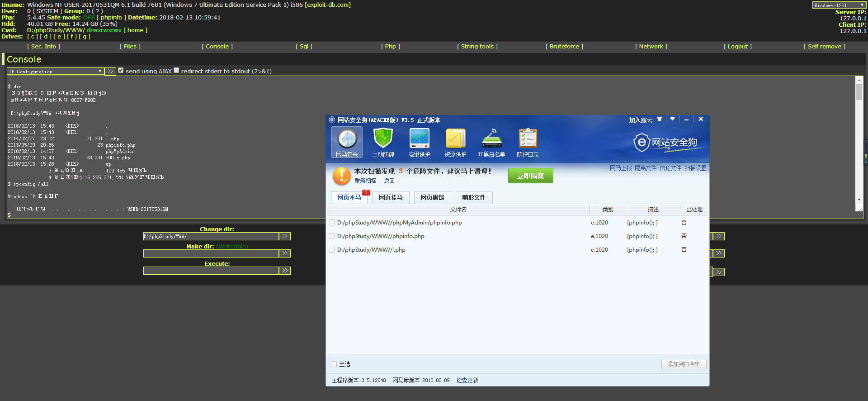This screenshot has width=868, height=401.
Task: Open the 扫描设置 link
Action: [695, 168]
